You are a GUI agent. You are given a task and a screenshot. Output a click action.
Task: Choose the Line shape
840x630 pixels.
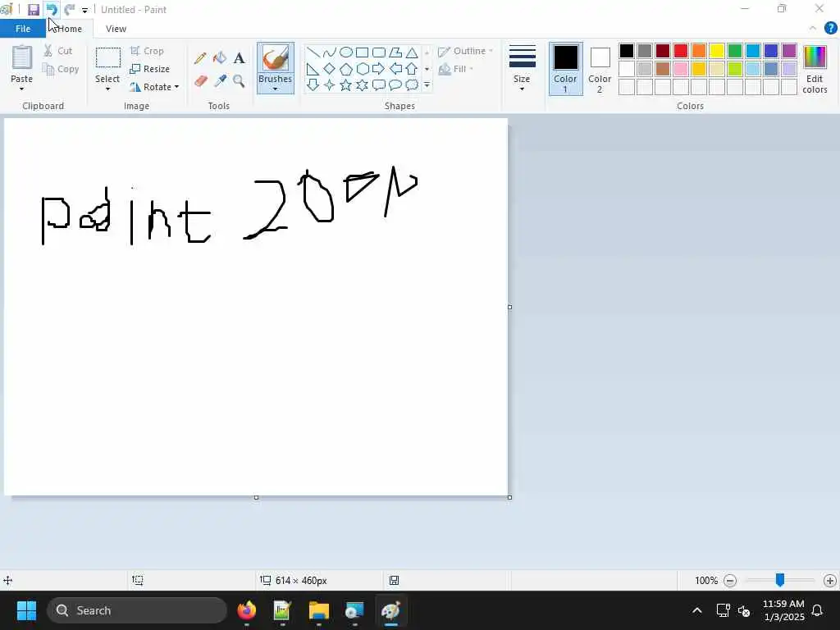pyautogui.click(x=313, y=52)
